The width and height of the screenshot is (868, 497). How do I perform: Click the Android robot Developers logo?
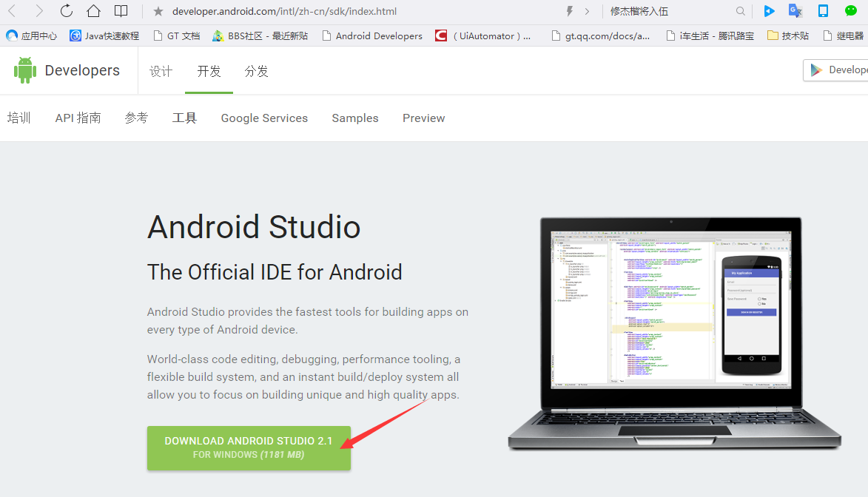point(67,70)
